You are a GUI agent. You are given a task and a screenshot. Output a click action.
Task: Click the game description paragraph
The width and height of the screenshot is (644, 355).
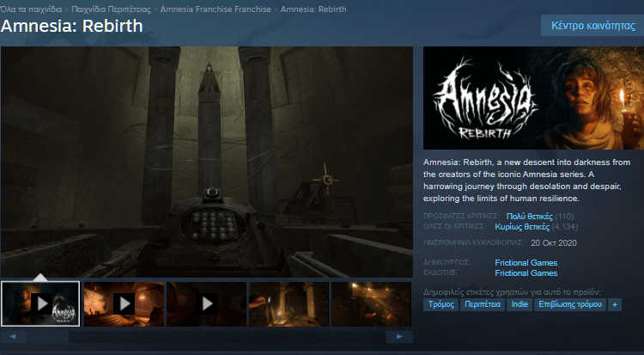click(x=527, y=181)
